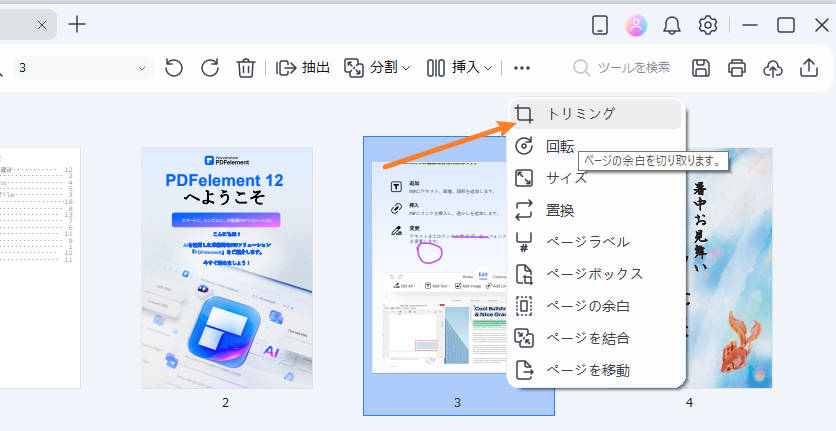
Task: Select ページを結合 from the menu
Action: click(x=596, y=338)
